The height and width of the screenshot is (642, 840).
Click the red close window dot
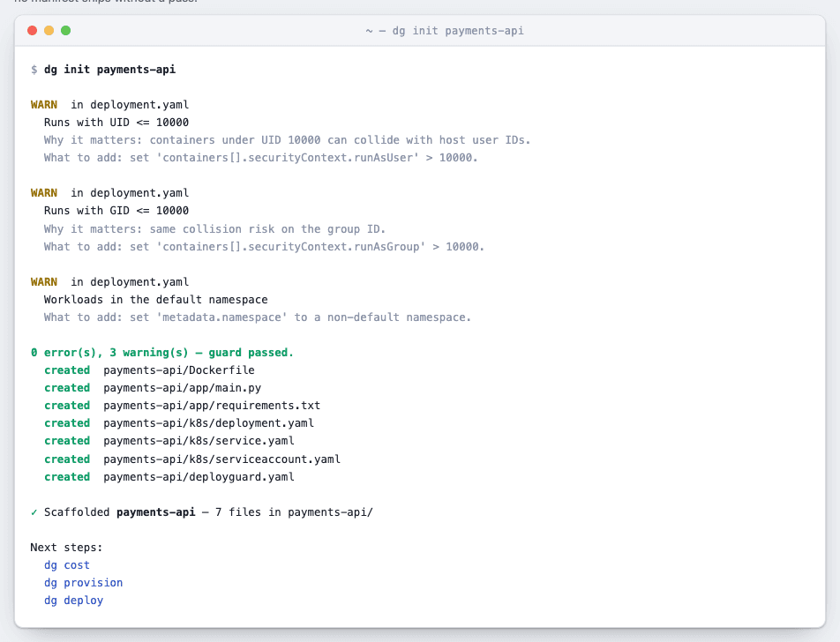(32, 31)
